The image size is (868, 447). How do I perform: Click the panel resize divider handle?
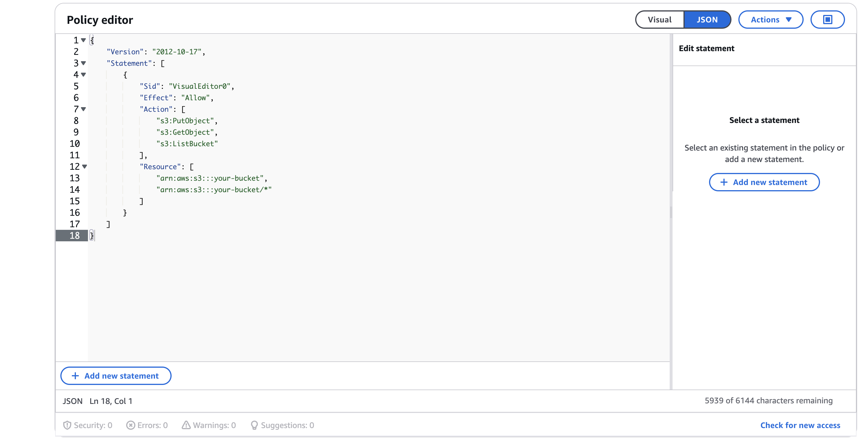click(671, 212)
